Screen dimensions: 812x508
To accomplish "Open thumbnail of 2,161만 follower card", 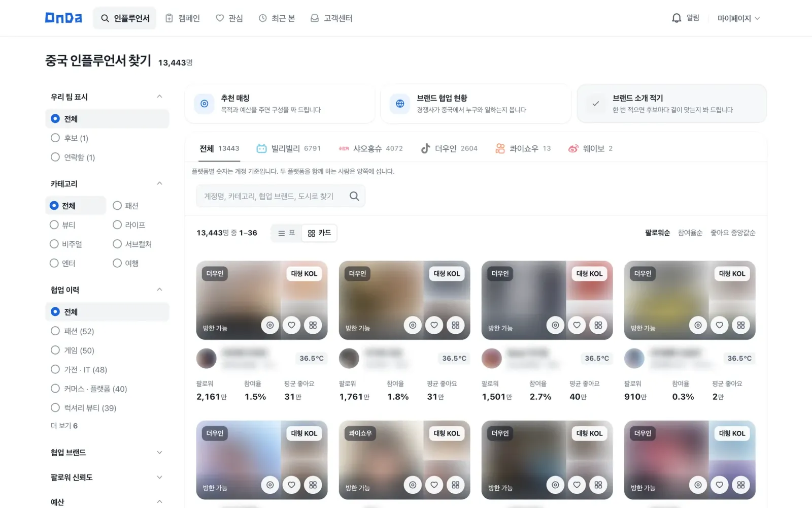I will [x=262, y=300].
